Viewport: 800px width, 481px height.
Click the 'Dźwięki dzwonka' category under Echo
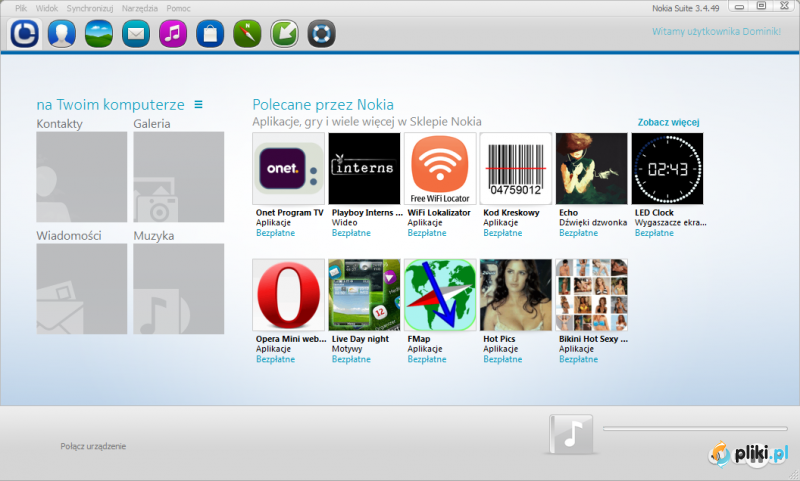coord(593,223)
